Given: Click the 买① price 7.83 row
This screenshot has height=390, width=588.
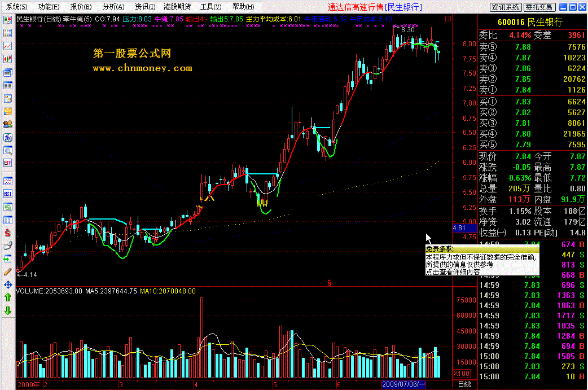Looking at the screenshot, I should (x=533, y=102).
